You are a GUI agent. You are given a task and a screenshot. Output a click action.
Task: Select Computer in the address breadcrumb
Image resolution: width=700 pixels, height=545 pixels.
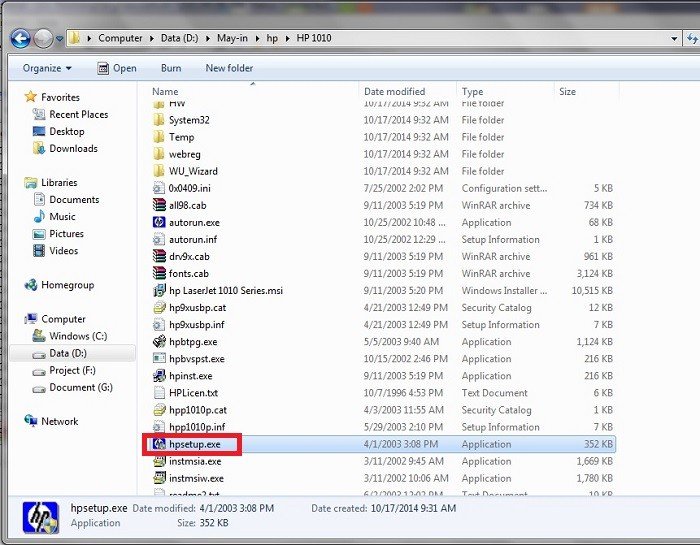pyautogui.click(x=120, y=38)
